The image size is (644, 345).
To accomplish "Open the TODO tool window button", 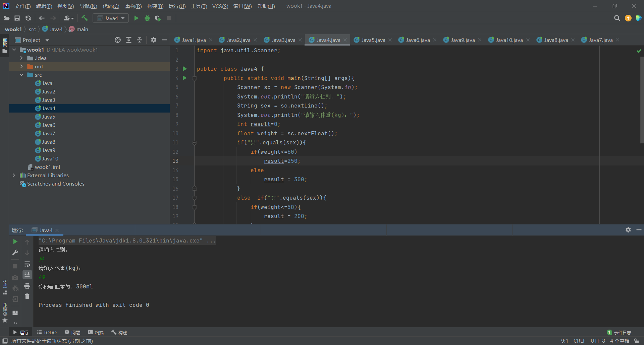I will pyautogui.click(x=47, y=332).
